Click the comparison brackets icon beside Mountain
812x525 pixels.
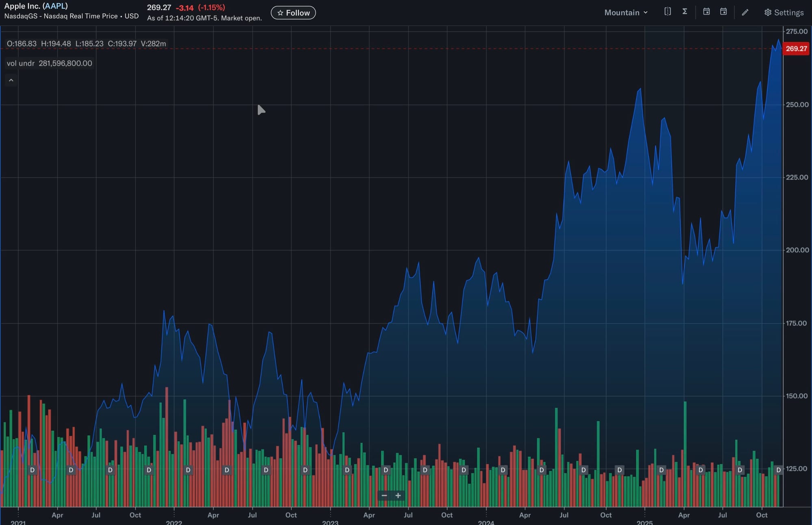point(667,12)
